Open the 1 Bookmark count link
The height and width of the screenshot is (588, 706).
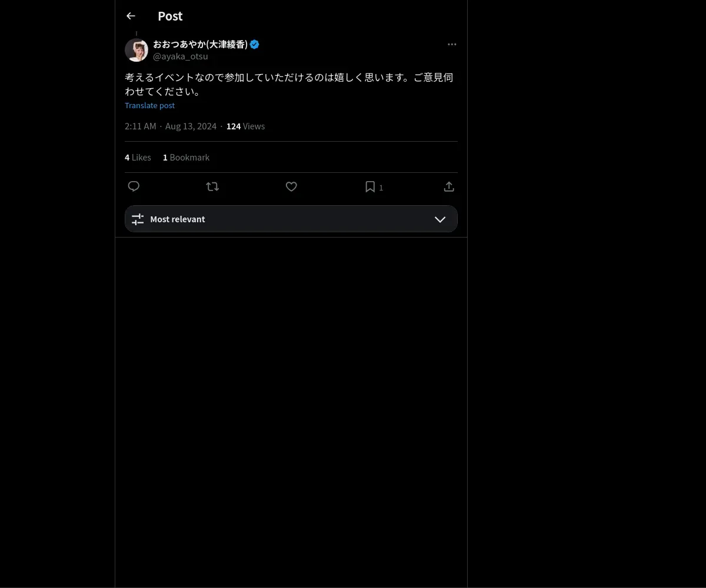[x=186, y=157]
